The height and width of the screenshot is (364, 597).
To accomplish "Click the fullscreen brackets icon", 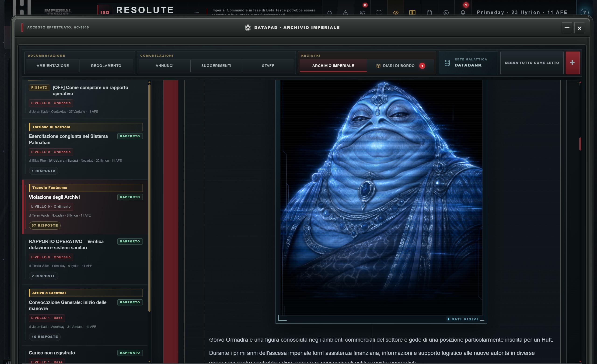I will point(379,12).
